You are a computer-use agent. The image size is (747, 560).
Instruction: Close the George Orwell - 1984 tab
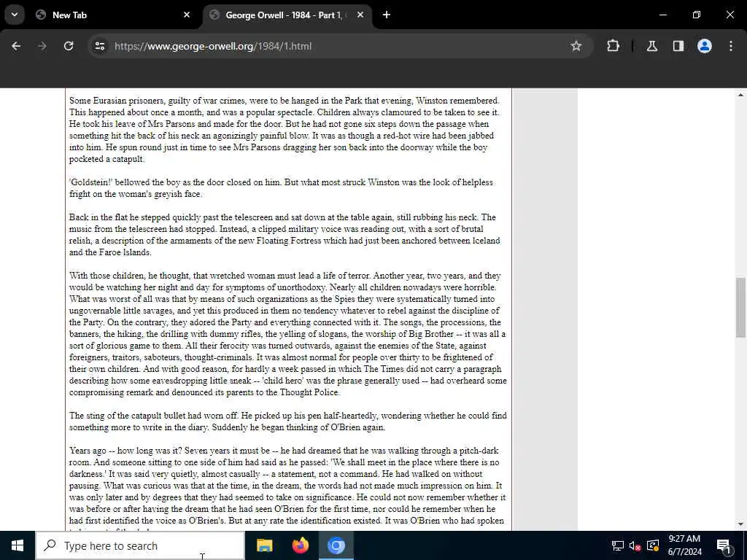pyautogui.click(x=360, y=15)
